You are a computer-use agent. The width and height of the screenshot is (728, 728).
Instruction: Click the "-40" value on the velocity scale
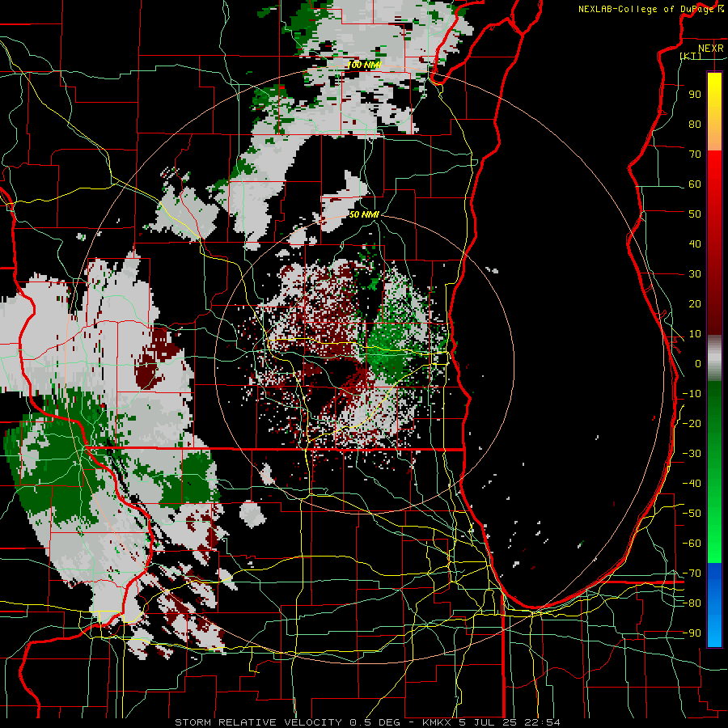coord(692,484)
